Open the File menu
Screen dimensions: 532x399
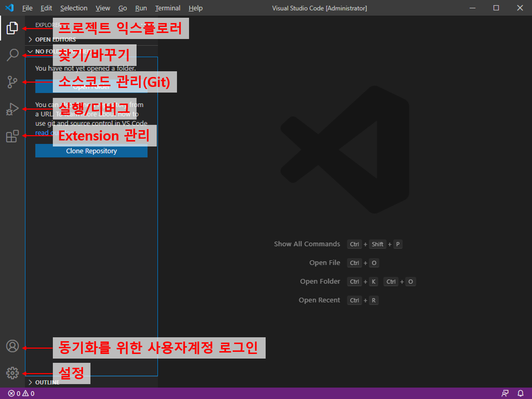click(27, 8)
